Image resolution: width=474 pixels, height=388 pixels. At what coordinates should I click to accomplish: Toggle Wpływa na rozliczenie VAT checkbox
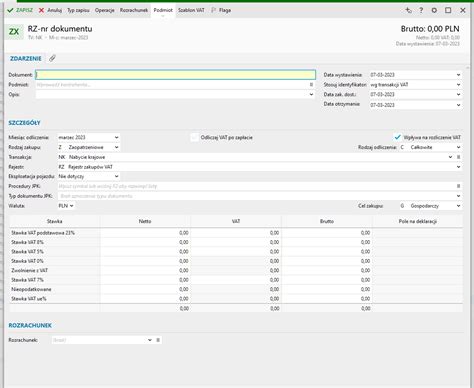397,137
